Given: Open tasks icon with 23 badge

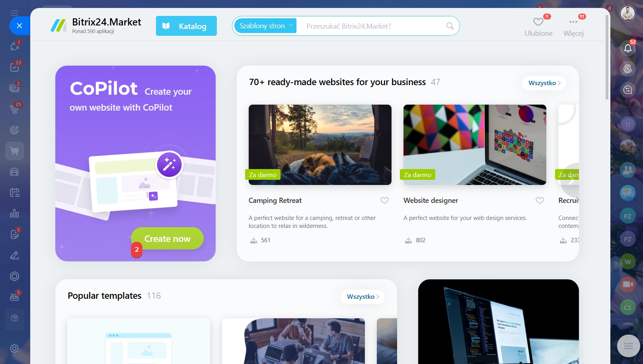Looking at the screenshot, I should click(x=14, y=67).
